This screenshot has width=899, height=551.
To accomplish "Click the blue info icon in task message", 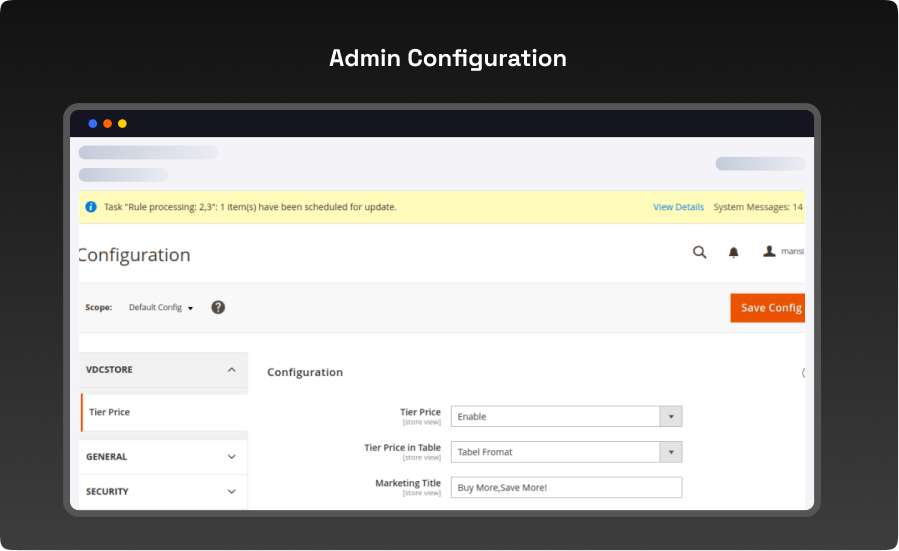I will [91, 207].
